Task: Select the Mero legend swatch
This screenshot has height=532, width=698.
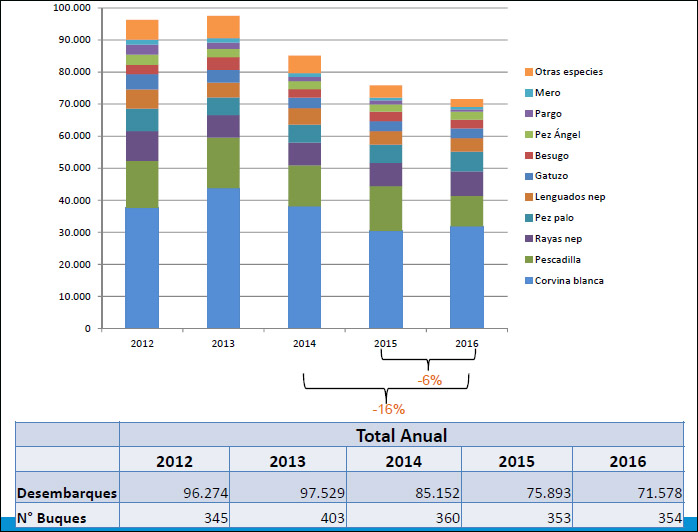Action: click(527, 93)
